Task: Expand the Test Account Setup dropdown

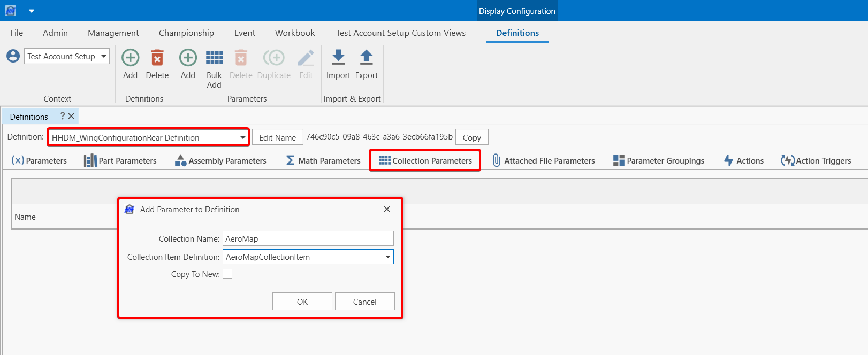Action: pyautogui.click(x=104, y=56)
